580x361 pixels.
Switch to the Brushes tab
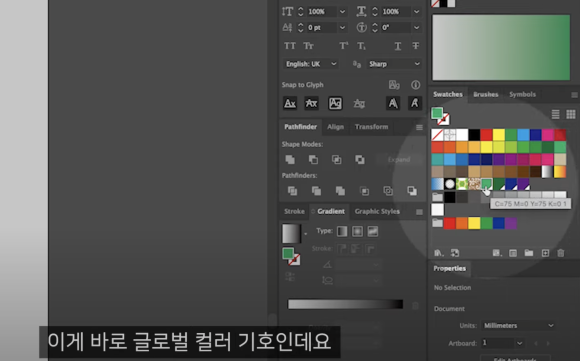tap(486, 94)
